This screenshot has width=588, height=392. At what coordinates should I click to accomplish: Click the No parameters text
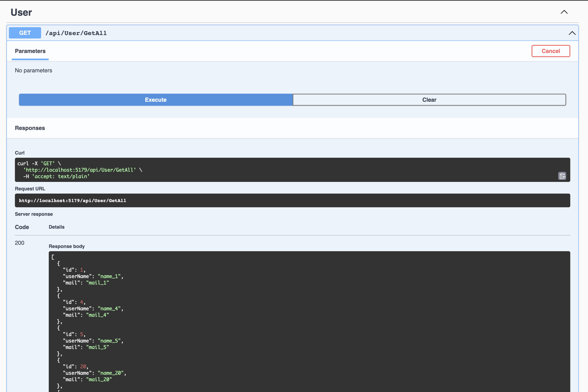click(x=33, y=71)
